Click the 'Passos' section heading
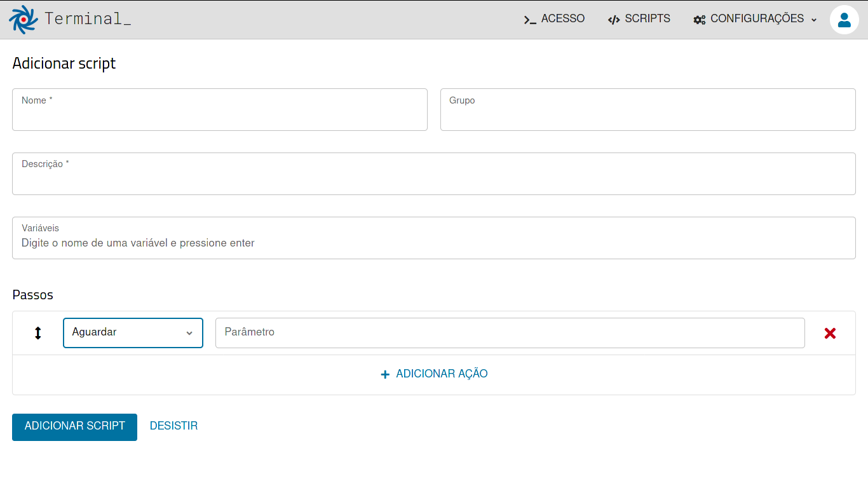This screenshot has width=868, height=488. (33, 295)
